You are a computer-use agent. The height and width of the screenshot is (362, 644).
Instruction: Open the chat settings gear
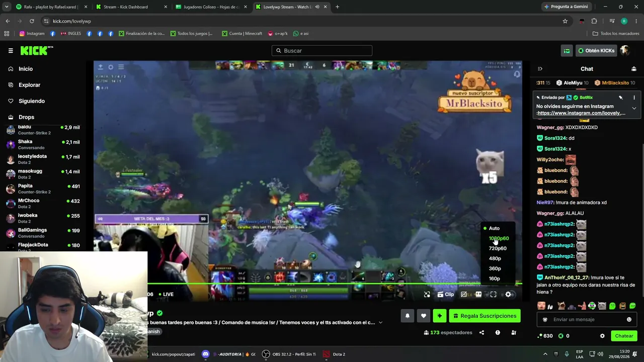pos(602,336)
